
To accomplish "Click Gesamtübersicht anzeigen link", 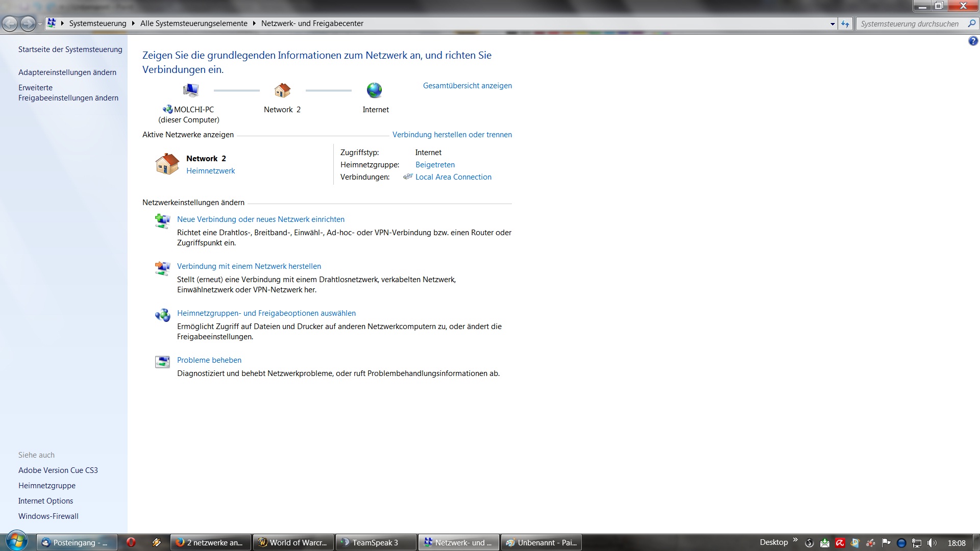I will (x=467, y=86).
